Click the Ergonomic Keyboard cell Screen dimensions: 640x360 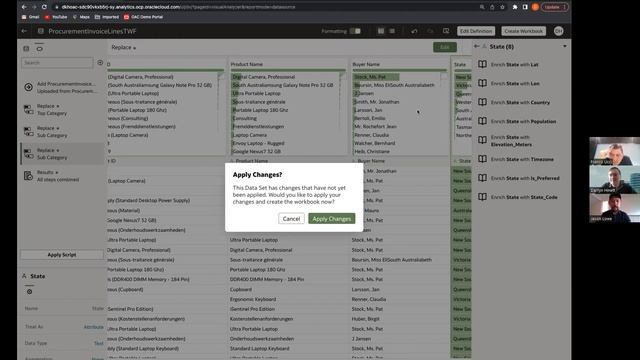(253, 299)
